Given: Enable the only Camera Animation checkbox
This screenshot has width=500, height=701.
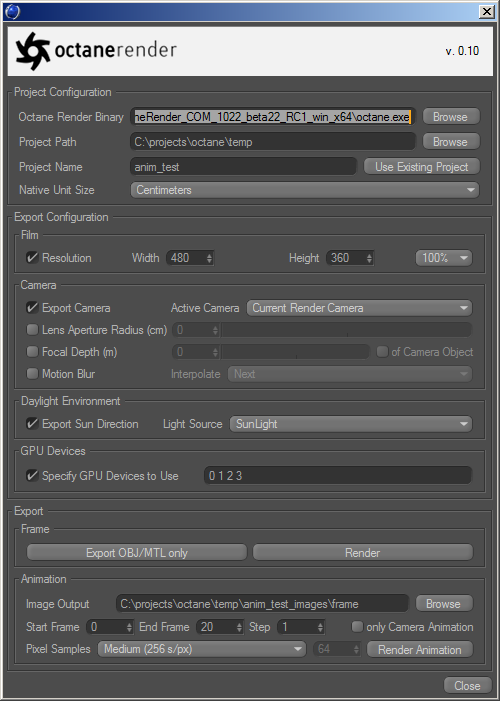Looking at the screenshot, I should [x=357, y=627].
